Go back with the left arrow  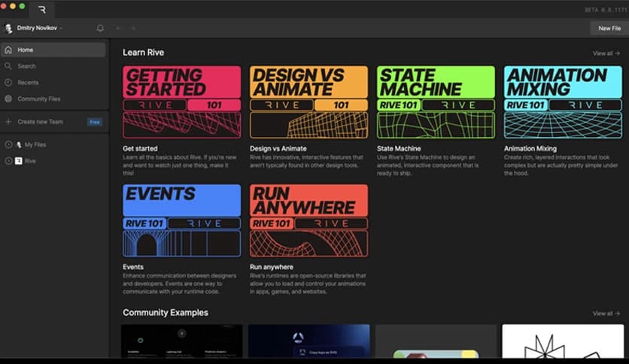(x=118, y=28)
